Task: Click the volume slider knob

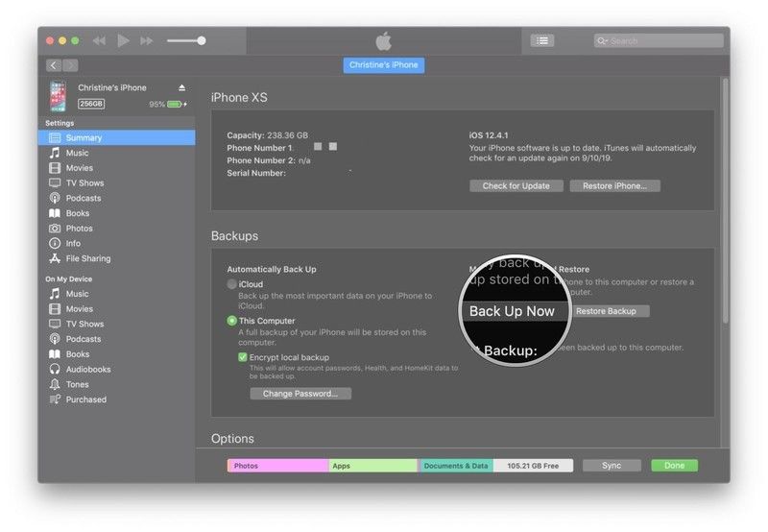Action: tap(201, 40)
